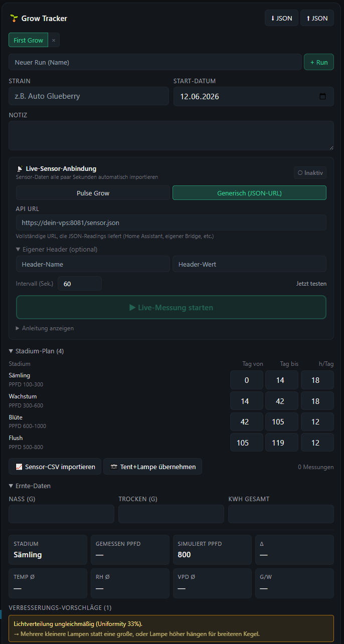Click the Simuliert PPFD 800 value
The image size is (344, 644).
point(184,555)
